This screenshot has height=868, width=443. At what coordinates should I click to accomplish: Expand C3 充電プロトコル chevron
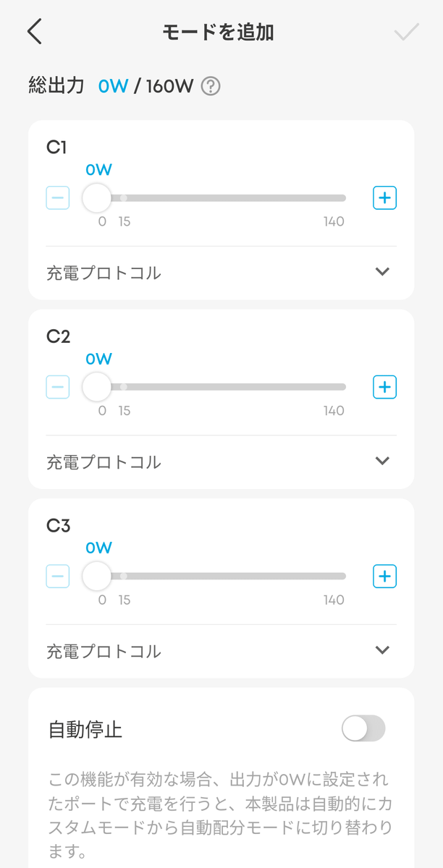coord(383,650)
